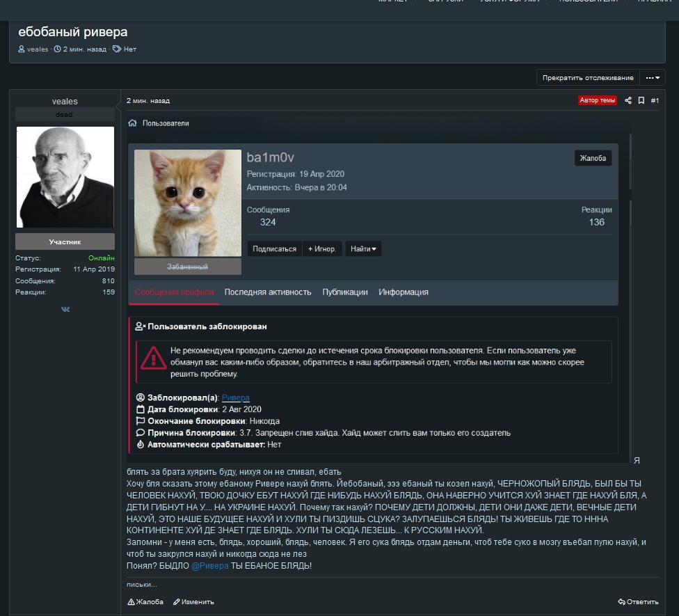Image resolution: width=679 pixels, height=616 pixels.
Task: Click the messages count 324
Action: pos(268,222)
